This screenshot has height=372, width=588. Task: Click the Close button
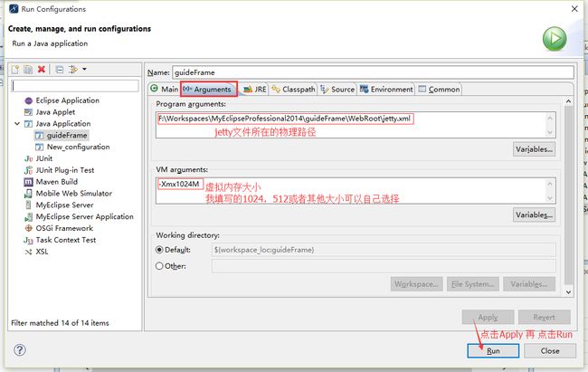[550, 350]
